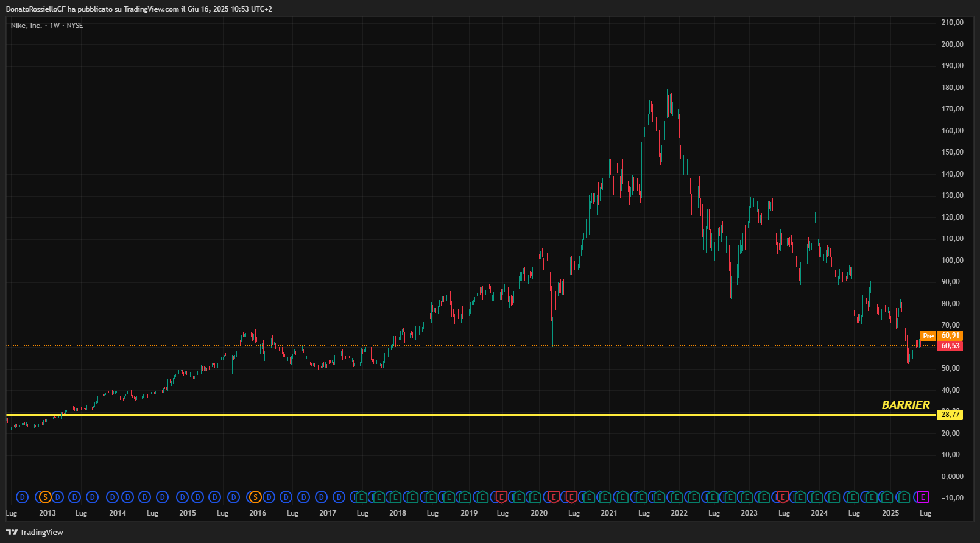Image resolution: width=980 pixels, height=543 pixels.
Task: Click the −10,00 price axis label
Action: point(953,498)
